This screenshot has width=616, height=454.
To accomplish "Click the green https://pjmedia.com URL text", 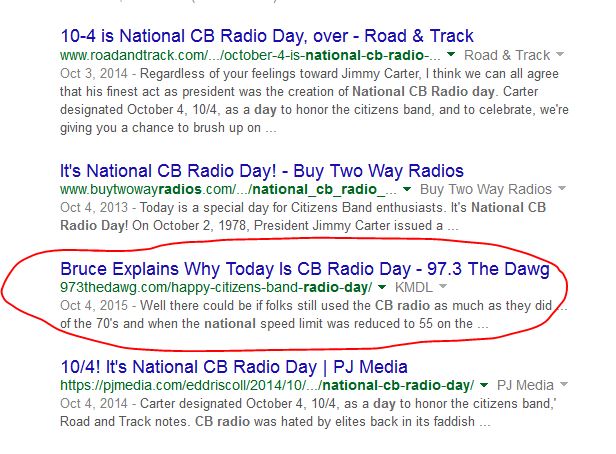I will (x=267, y=385).
